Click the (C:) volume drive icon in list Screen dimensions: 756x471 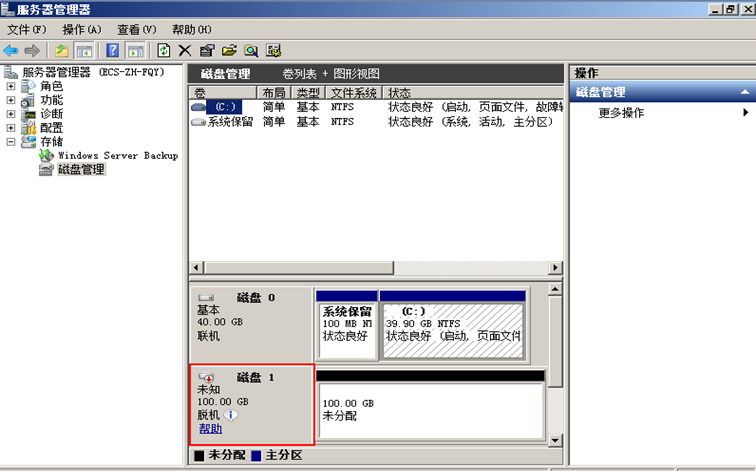coord(198,107)
